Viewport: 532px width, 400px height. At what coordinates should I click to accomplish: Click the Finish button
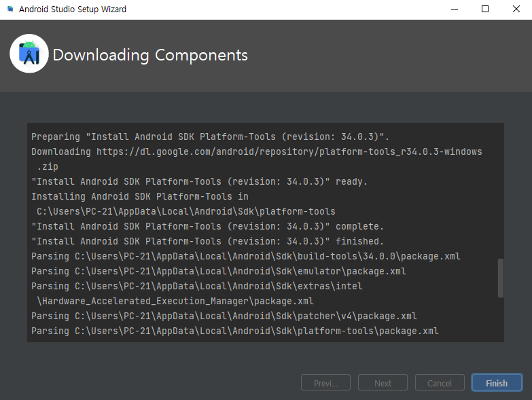coord(497,383)
